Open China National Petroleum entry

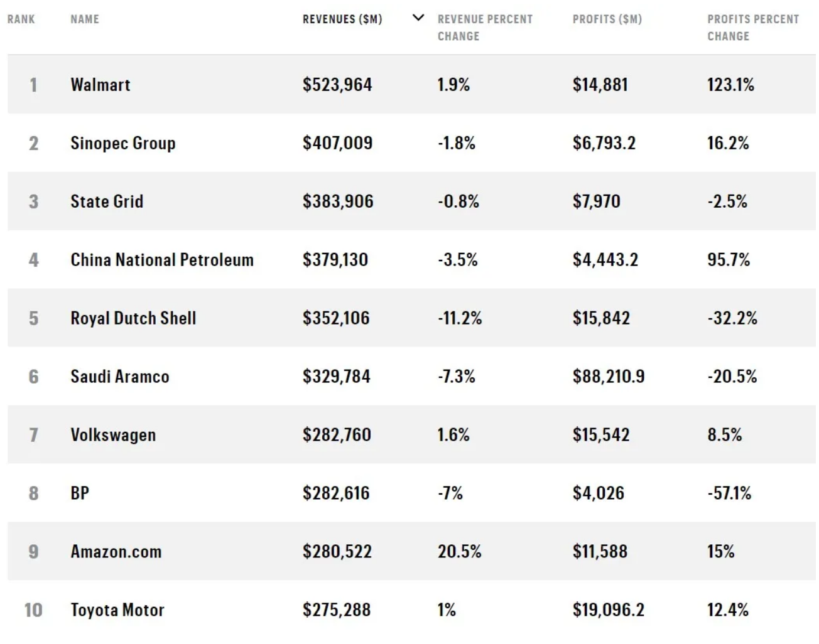(x=162, y=260)
